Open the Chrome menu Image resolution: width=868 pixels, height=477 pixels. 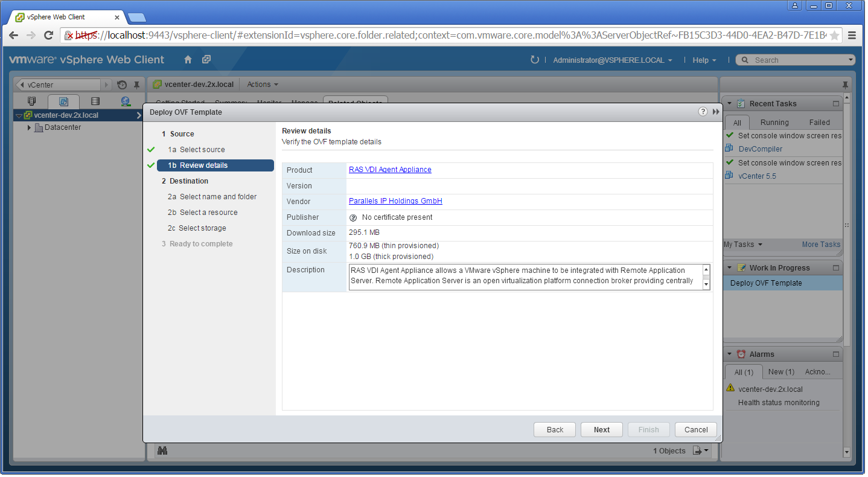[x=852, y=36]
